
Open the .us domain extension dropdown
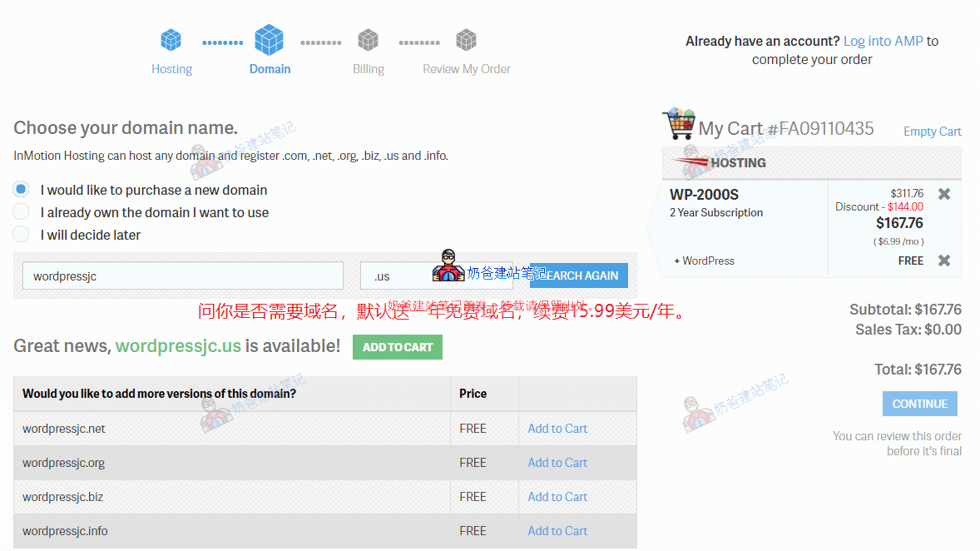pos(436,275)
